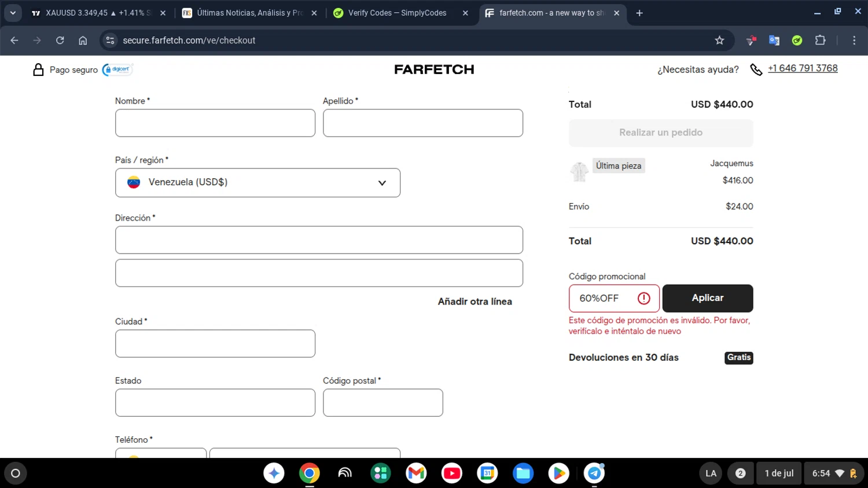Click the DigiCert security badge
The image size is (868, 488).
tap(118, 69)
